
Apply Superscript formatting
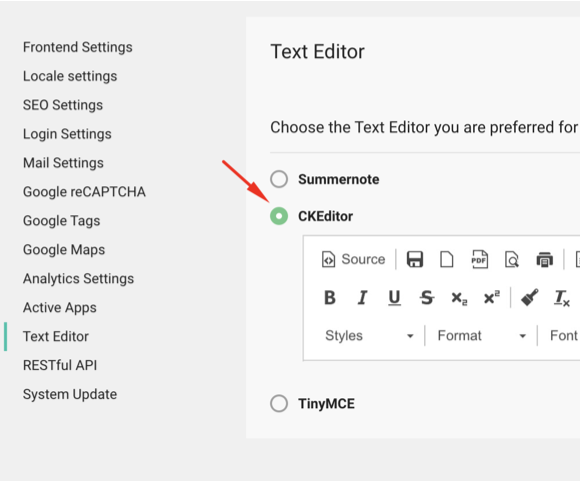pyautogui.click(x=492, y=298)
